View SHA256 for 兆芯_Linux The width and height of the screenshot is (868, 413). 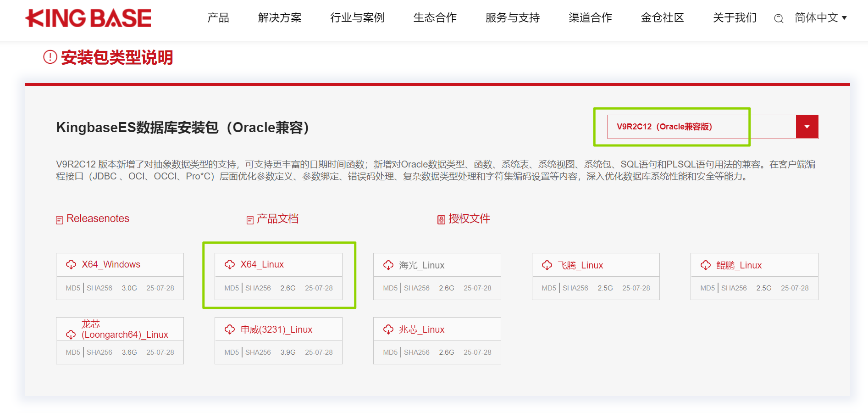click(417, 352)
